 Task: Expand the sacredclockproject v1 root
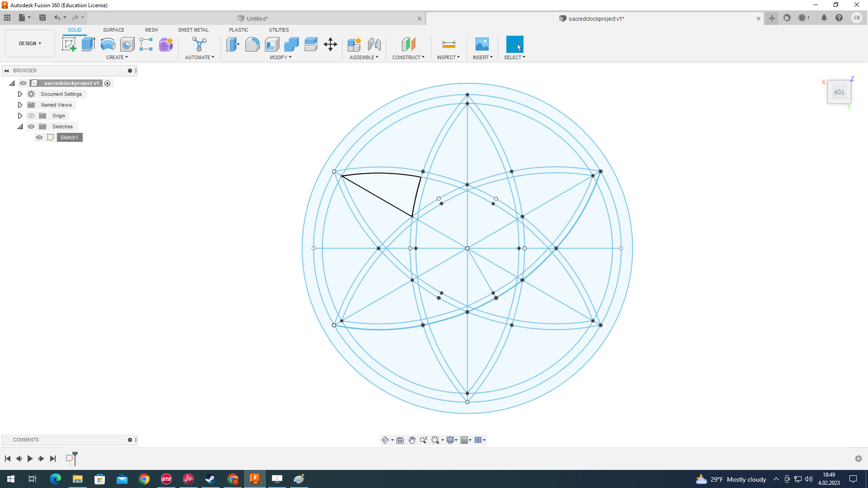click(12, 83)
